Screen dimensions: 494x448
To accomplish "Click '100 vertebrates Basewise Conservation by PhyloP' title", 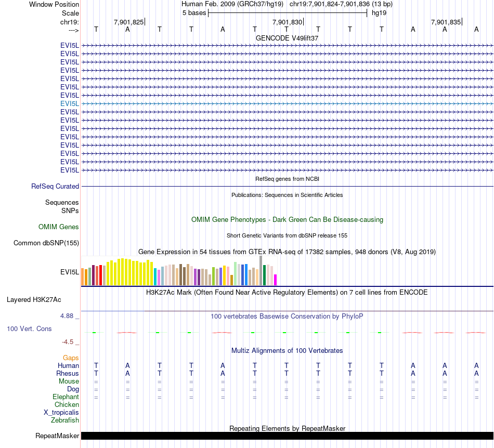I will (287, 317).
